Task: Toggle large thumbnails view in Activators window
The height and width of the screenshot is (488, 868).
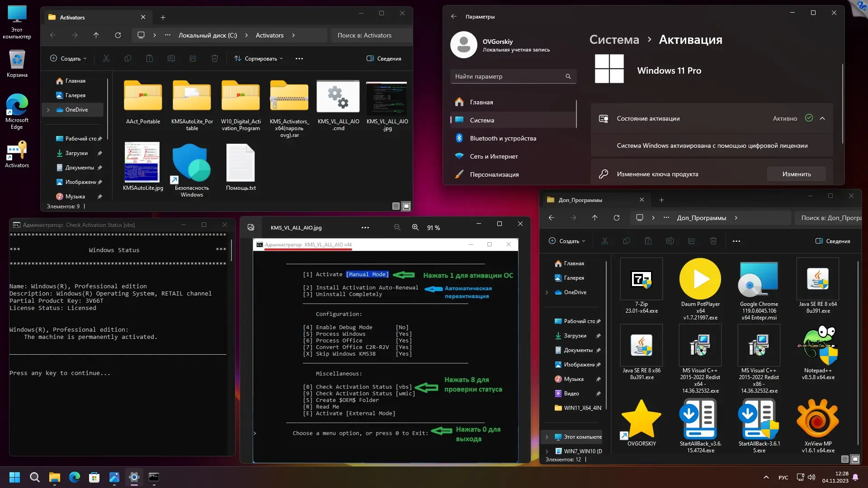Action: (x=406, y=206)
